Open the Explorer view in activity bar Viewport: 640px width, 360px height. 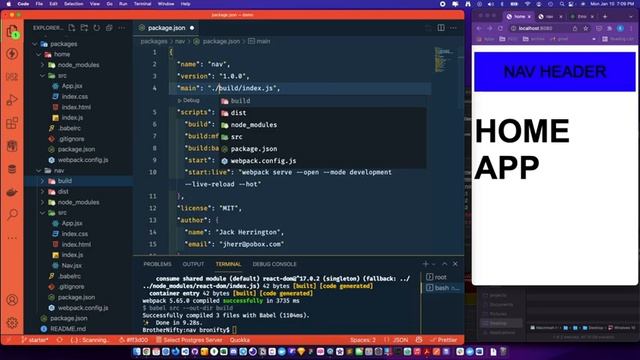point(12,31)
